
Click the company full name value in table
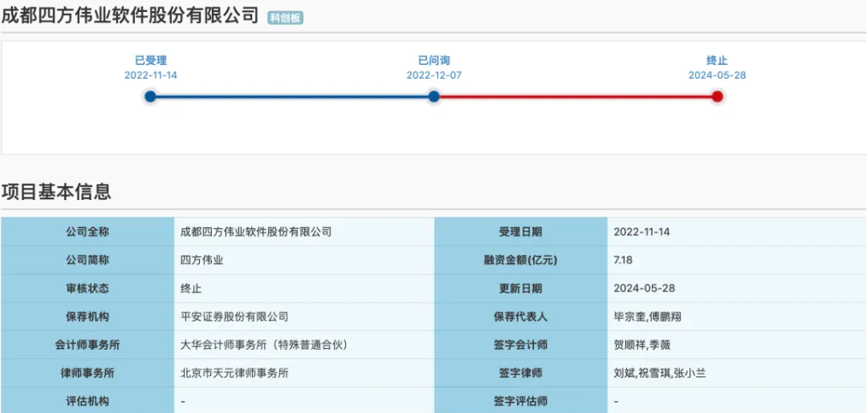(256, 232)
